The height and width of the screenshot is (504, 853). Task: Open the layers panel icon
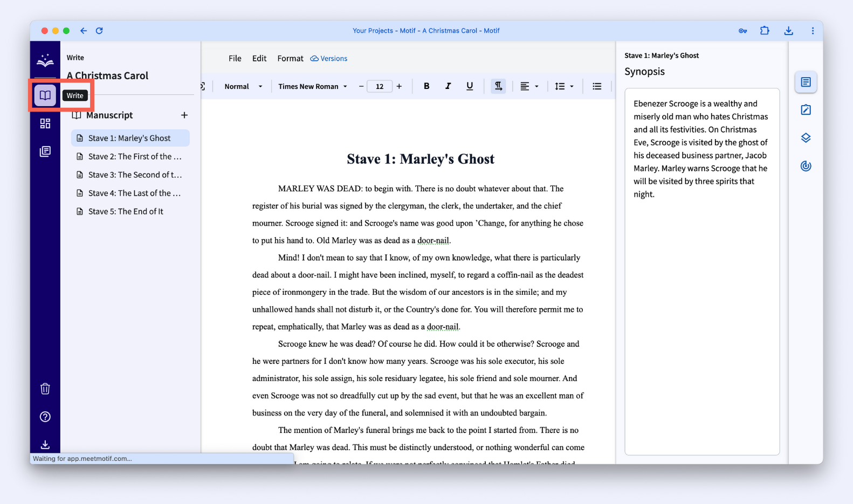[x=806, y=138]
